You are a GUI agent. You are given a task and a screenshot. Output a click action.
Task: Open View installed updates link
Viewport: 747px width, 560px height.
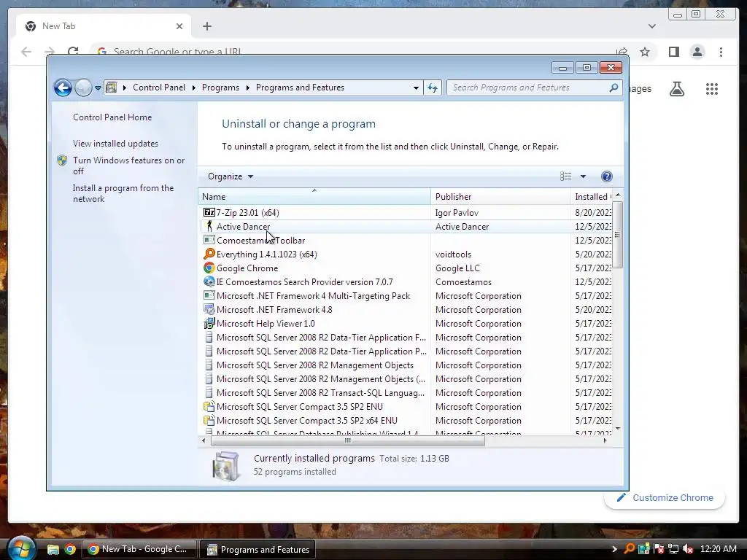click(115, 144)
